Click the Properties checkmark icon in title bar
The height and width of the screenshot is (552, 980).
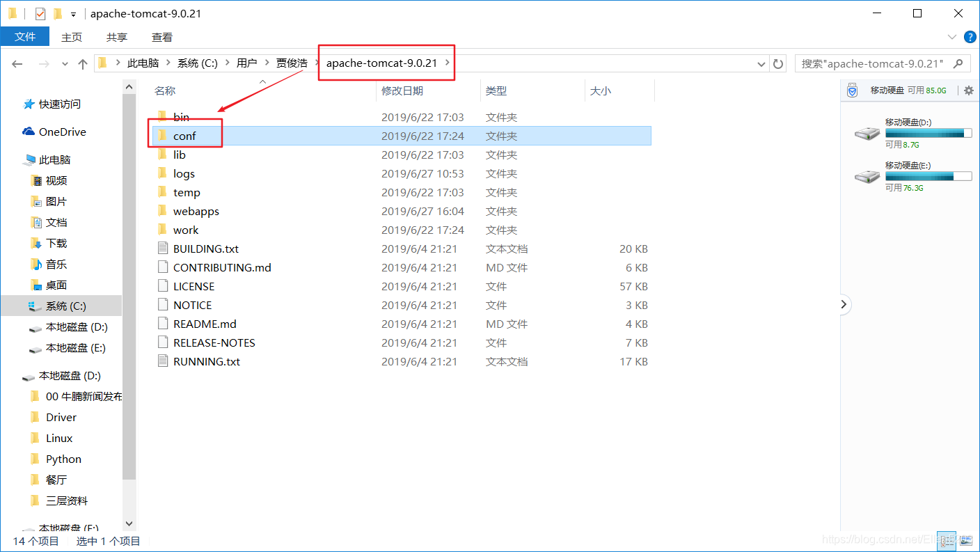coord(40,13)
